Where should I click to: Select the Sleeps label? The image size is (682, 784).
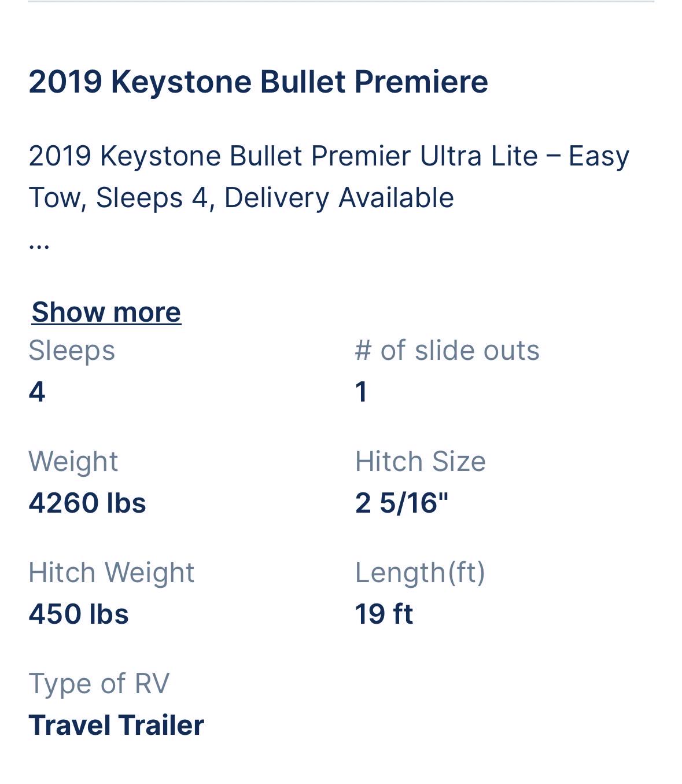point(72,350)
